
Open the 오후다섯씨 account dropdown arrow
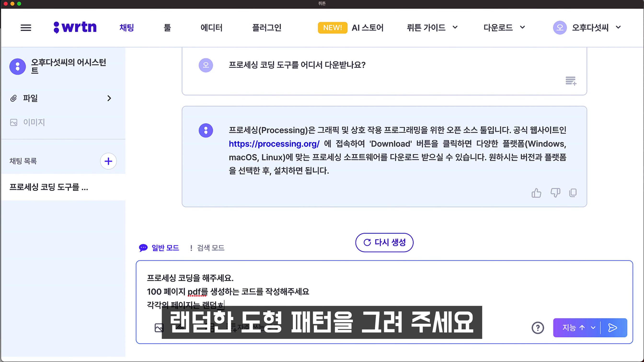coord(618,27)
